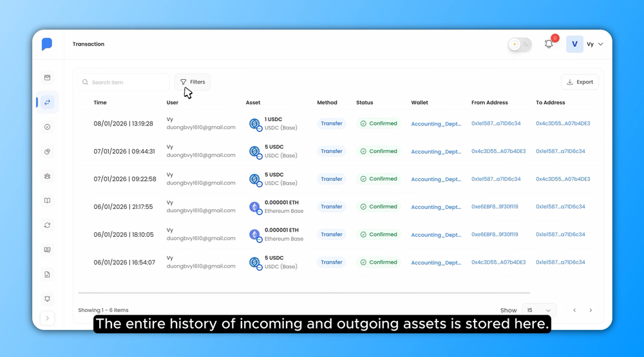Open To Address in the 13:19:28 row
644x357 pixels.
click(x=563, y=124)
